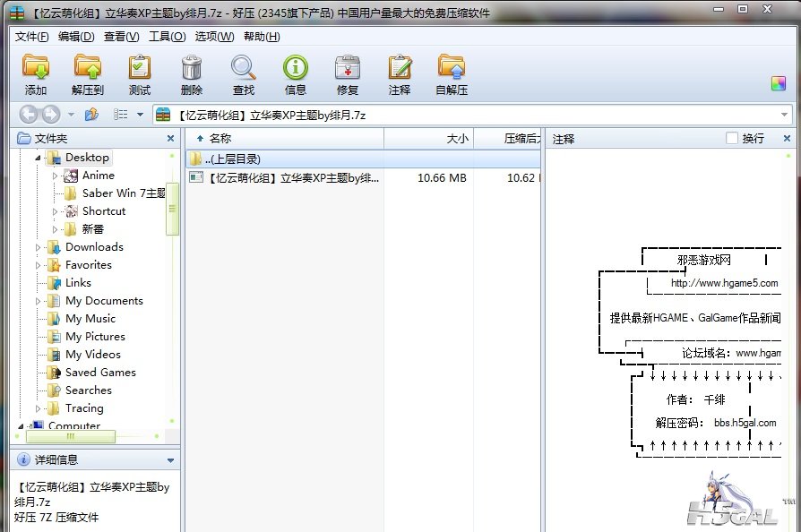
Task: Click the 查找 (Find) magnifier icon
Action: (x=244, y=69)
